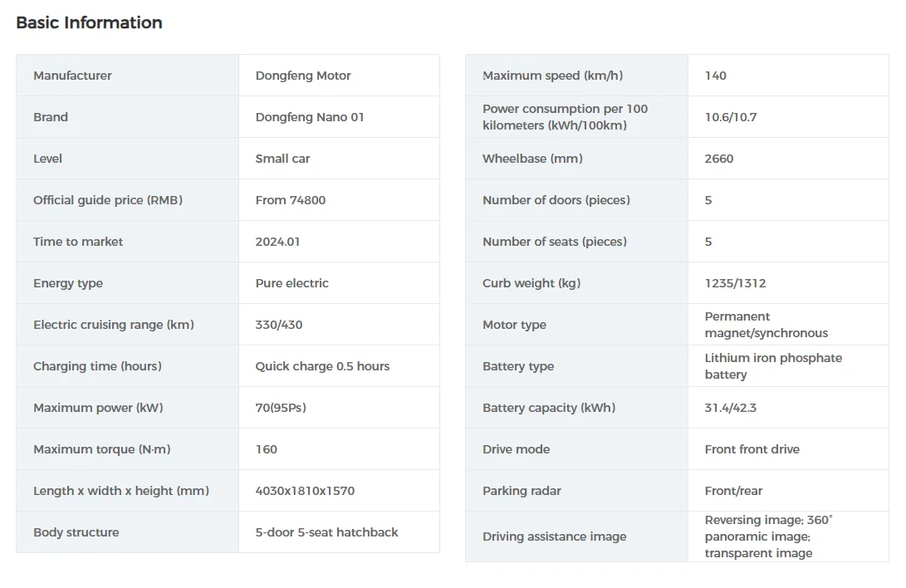
Task: Click the Maximum speed 140 value
Action: [x=715, y=76]
